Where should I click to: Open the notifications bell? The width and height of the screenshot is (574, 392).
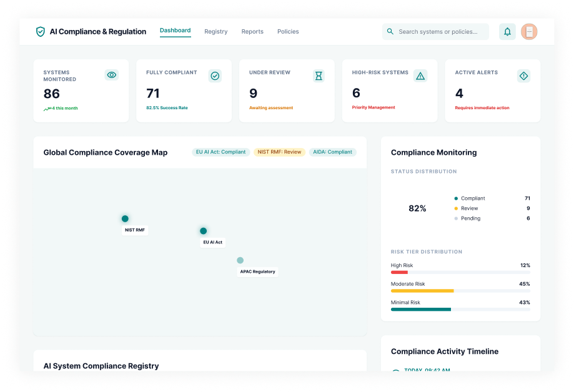click(x=507, y=32)
